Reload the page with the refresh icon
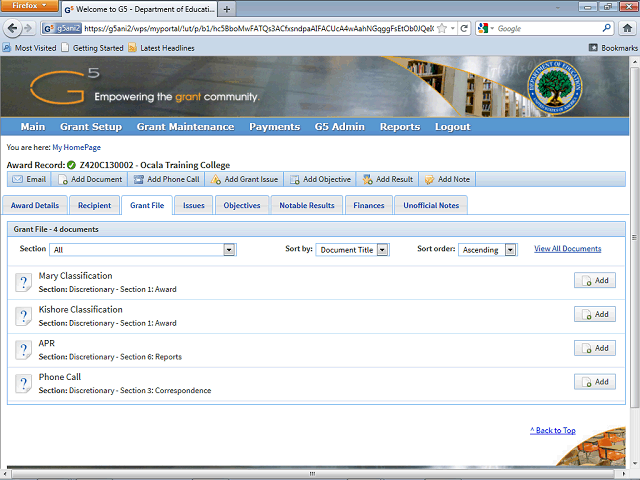This screenshot has width=640, height=480. (464, 28)
